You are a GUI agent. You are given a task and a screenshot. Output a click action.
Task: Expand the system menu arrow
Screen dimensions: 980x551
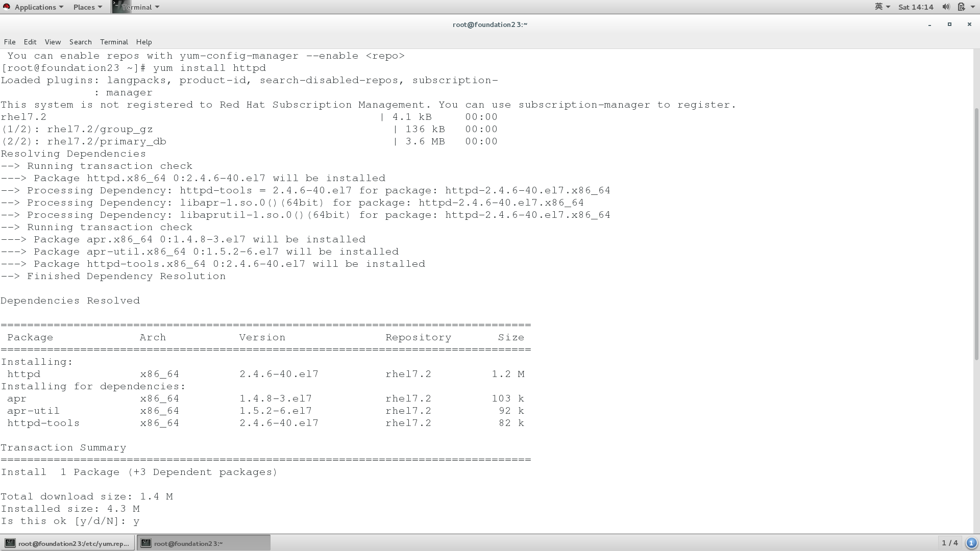click(x=972, y=7)
